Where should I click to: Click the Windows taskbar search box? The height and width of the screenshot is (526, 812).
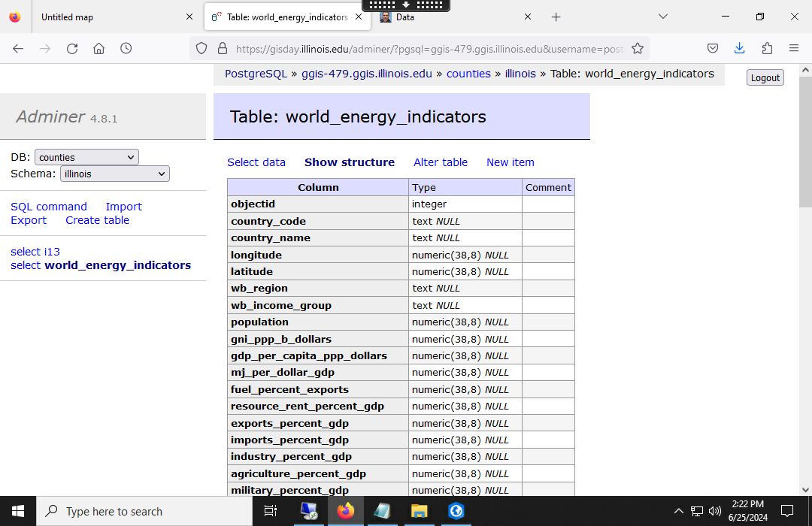click(x=144, y=511)
